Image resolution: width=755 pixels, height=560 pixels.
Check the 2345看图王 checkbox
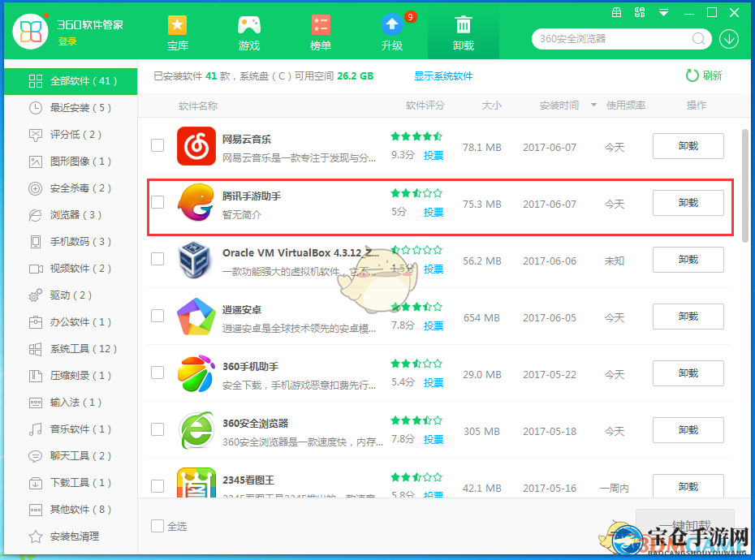pyautogui.click(x=157, y=486)
